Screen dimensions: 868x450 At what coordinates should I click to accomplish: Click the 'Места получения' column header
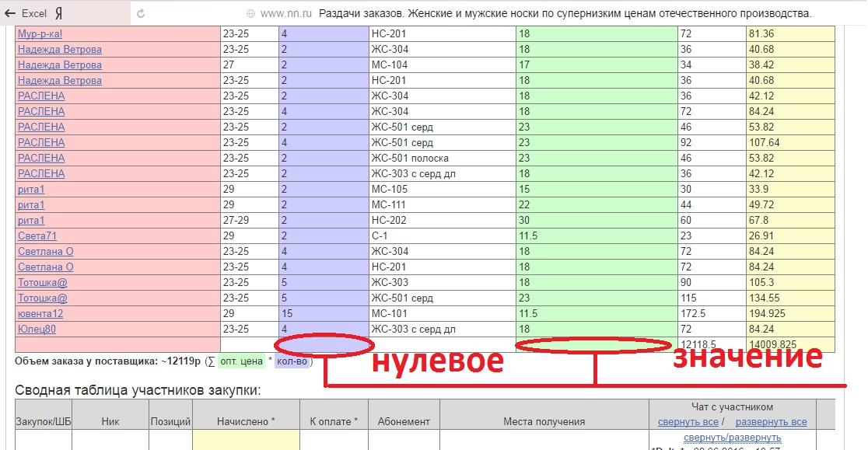click(544, 421)
